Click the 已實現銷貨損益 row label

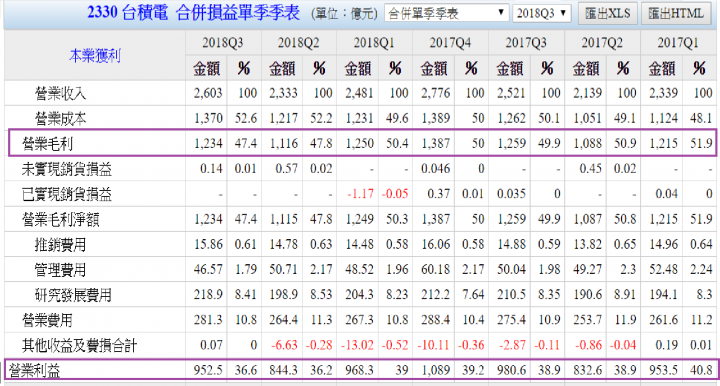pyautogui.click(x=67, y=195)
